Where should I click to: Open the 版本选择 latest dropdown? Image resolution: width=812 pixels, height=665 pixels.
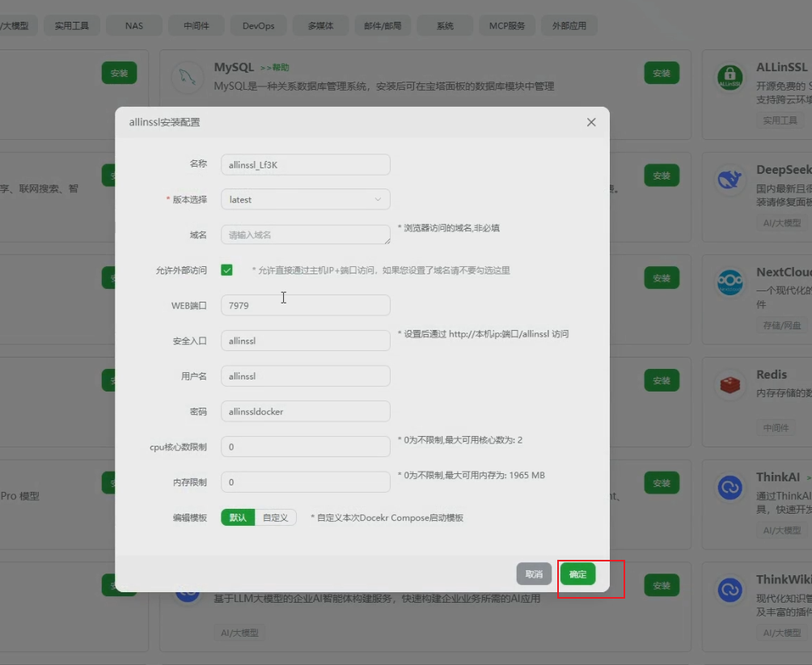305,199
